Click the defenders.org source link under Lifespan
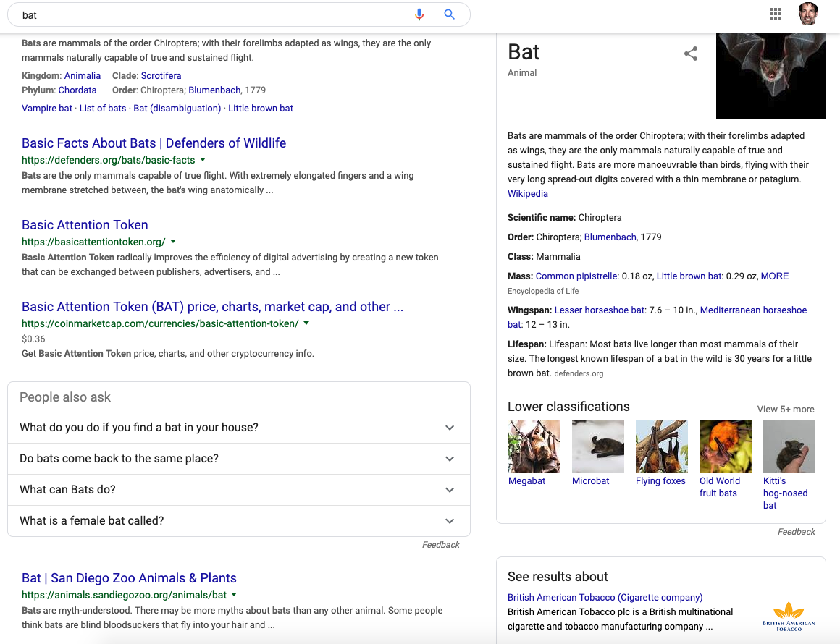The height and width of the screenshot is (644, 840). coord(579,373)
